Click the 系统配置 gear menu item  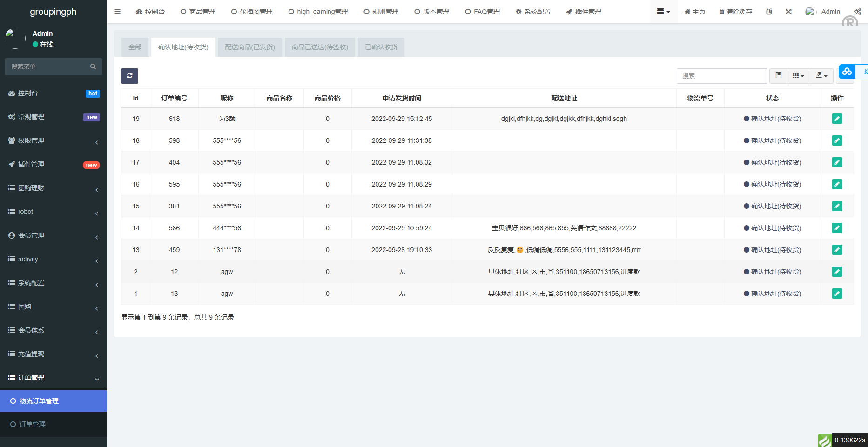(x=532, y=12)
